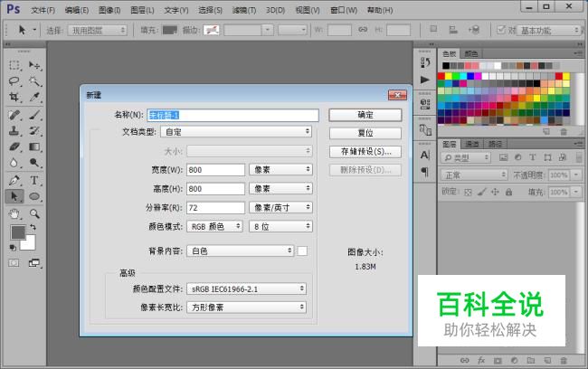Click the foreground color swatch in toolbox

pyautogui.click(x=16, y=232)
